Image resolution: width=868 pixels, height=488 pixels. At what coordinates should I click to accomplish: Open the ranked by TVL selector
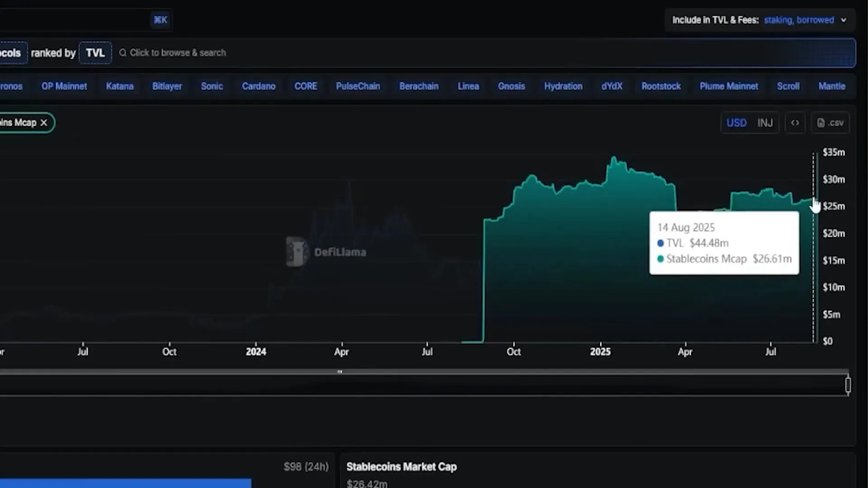[x=95, y=53]
